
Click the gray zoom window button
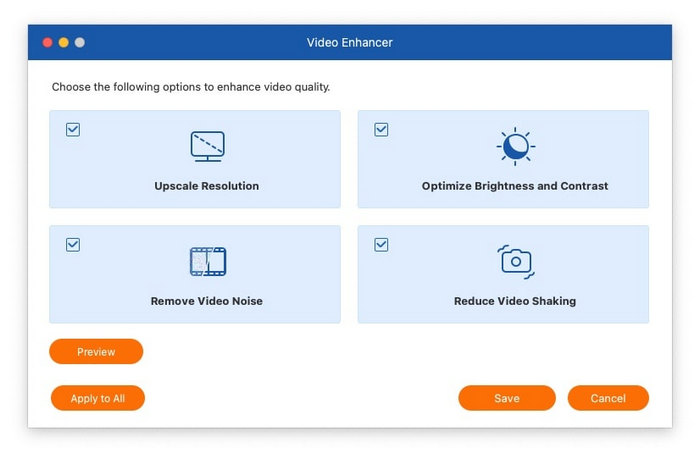tap(80, 43)
